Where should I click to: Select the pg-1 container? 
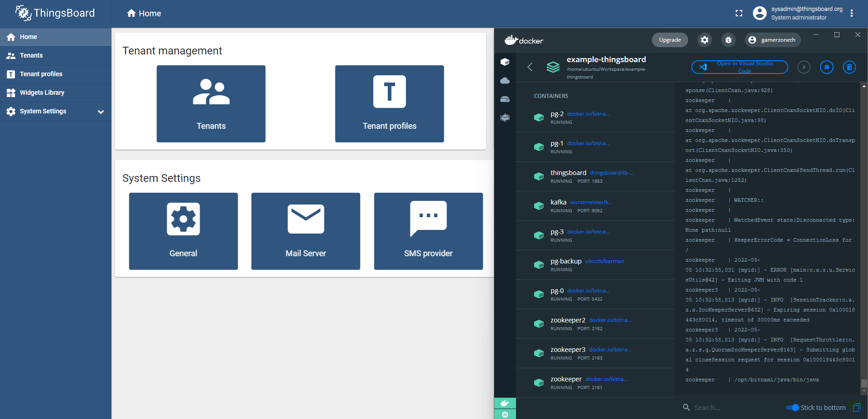[595, 147]
